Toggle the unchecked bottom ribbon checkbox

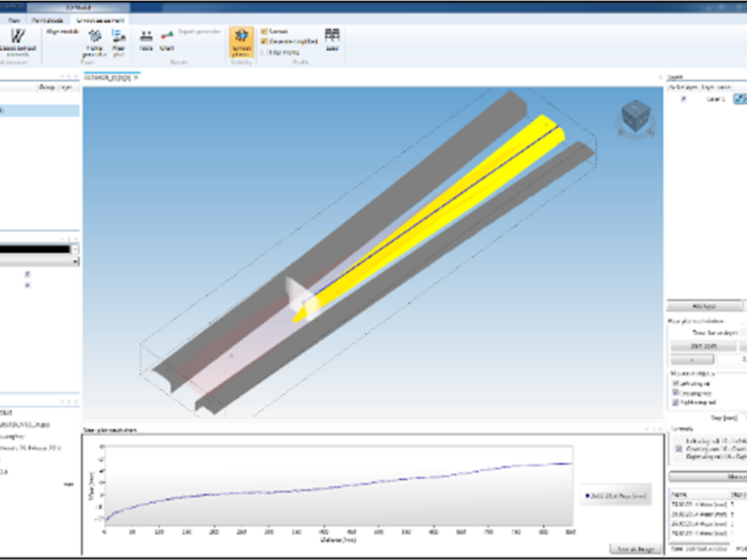coord(265,52)
